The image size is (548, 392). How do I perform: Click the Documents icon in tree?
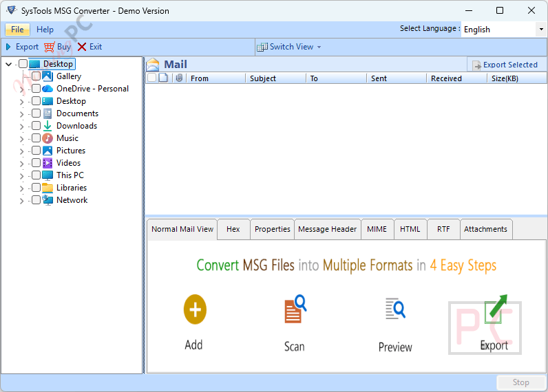(x=48, y=113)
